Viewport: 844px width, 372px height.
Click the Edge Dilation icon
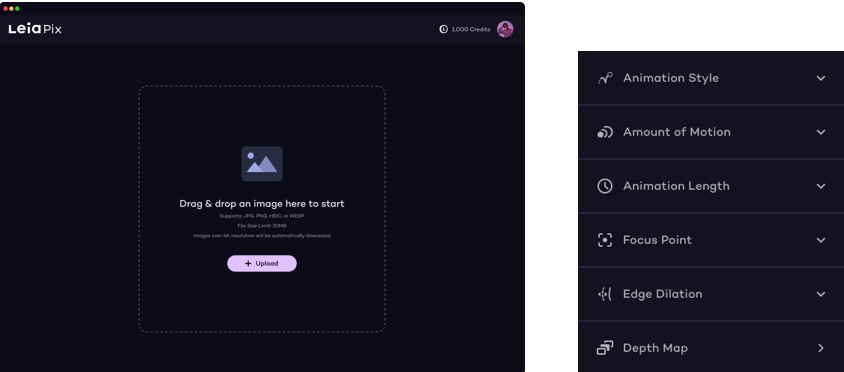(605, 294)
